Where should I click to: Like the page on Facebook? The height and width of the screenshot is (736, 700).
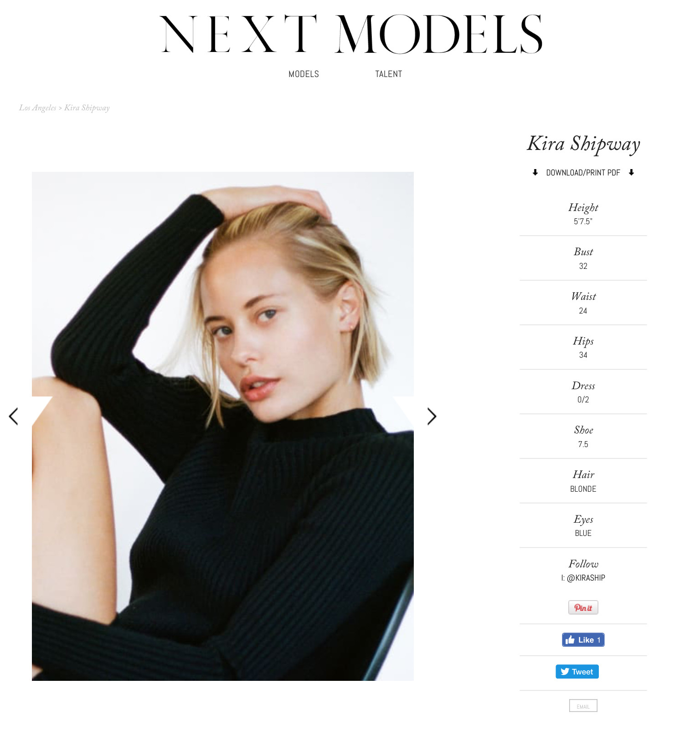coord(583,640)
